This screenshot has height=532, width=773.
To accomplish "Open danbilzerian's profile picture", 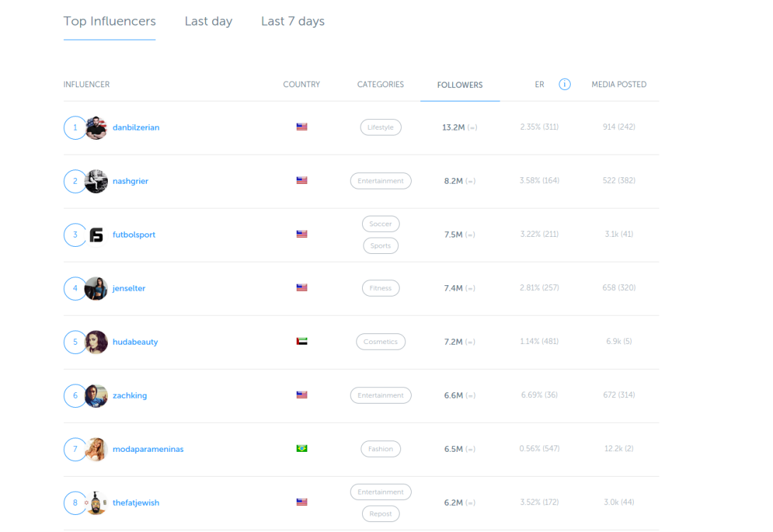I will click(x=96, y=128).
